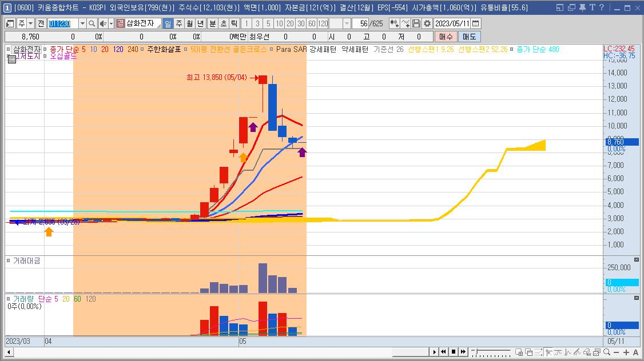The width and height of the screenshot is (644, 361).
Task: Select the 5 interval button
Action: click(x=268, y=24)
